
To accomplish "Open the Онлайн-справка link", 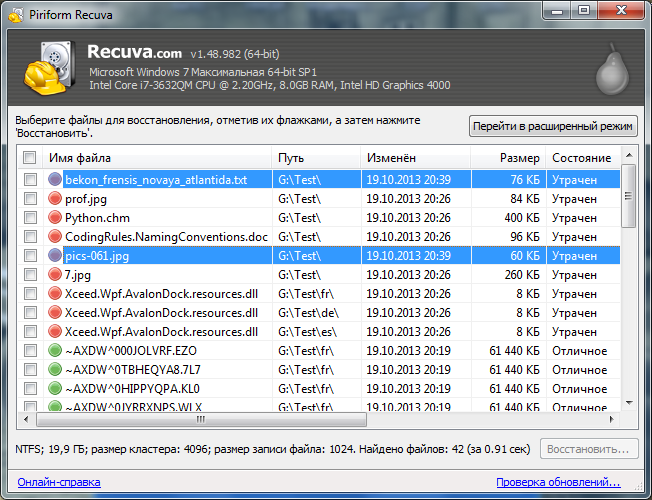I will tap(59, 482).
